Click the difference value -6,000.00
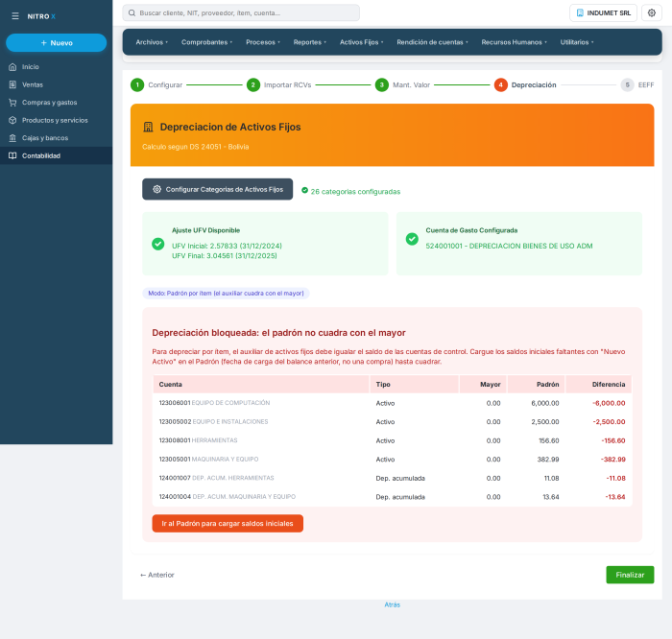This screenshot has height=639, width=672. 609,403
